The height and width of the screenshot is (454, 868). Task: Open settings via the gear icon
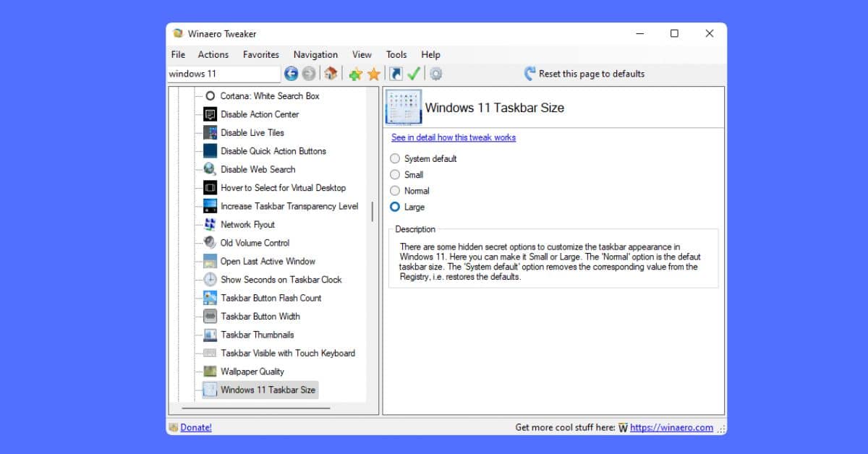(437, 72)
